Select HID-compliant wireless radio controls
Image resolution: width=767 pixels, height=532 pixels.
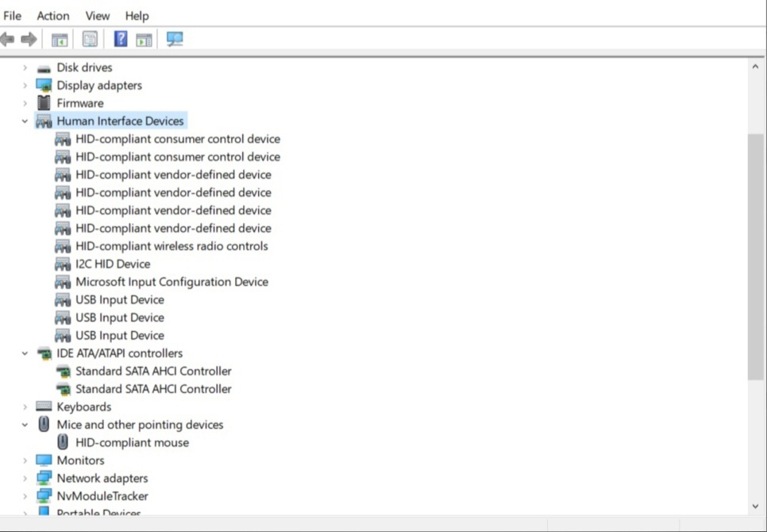pos(172,246)
